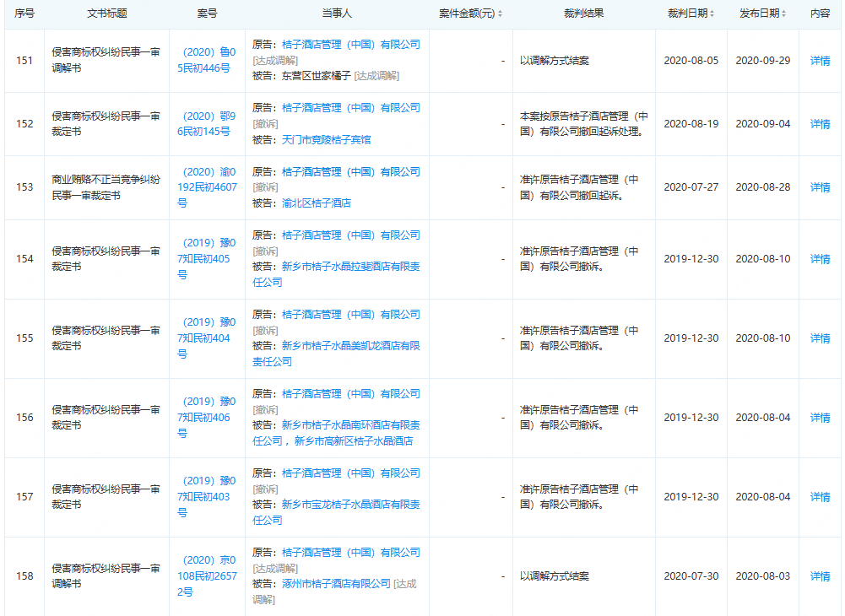Open 详情 for row 155
The width and height of the screenshot is (845, 616).
click(820, 338)
